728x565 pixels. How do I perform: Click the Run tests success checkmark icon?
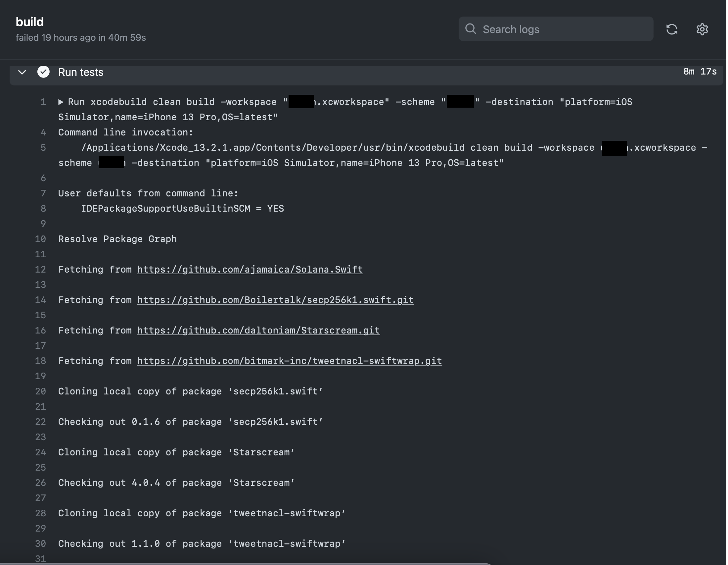pyautogui.click(x=44, y=72)
